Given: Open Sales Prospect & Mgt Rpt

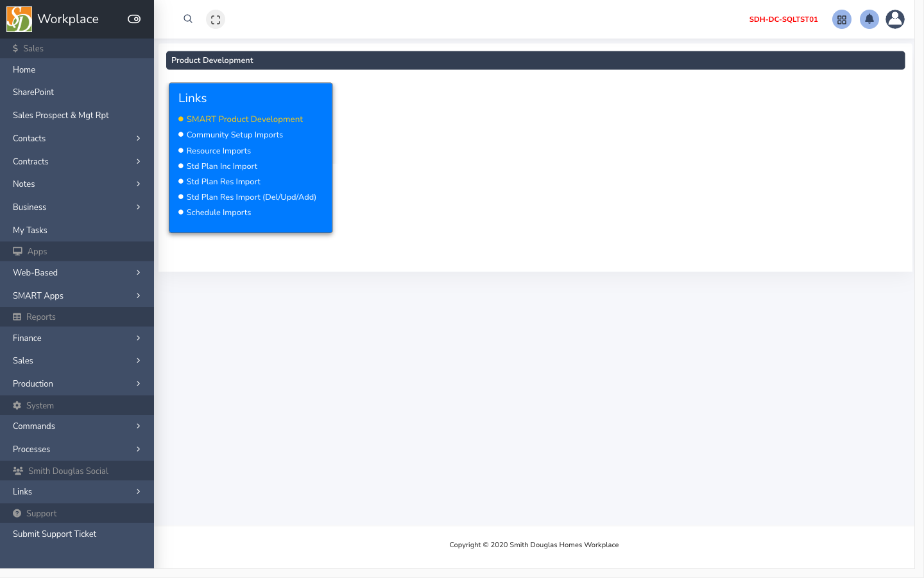Looking at the screenshot, I should tap(61, 115).
